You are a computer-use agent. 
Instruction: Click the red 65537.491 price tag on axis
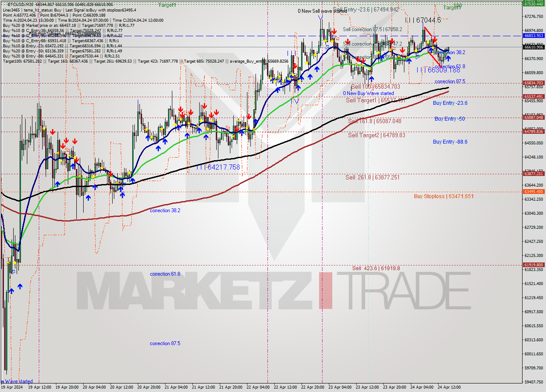pos(534,96)
